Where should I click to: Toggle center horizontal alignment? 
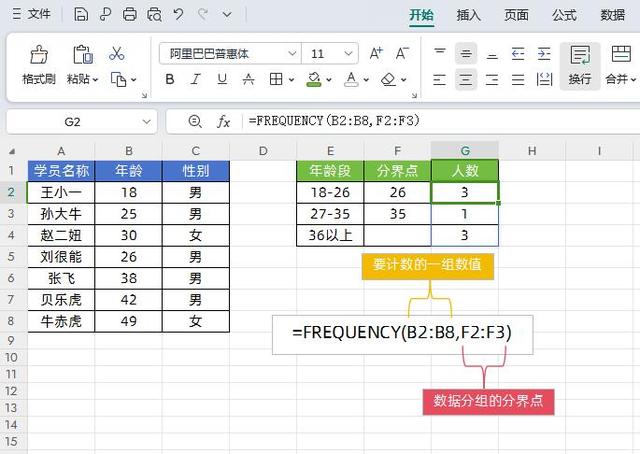click(x=466, y=79)
